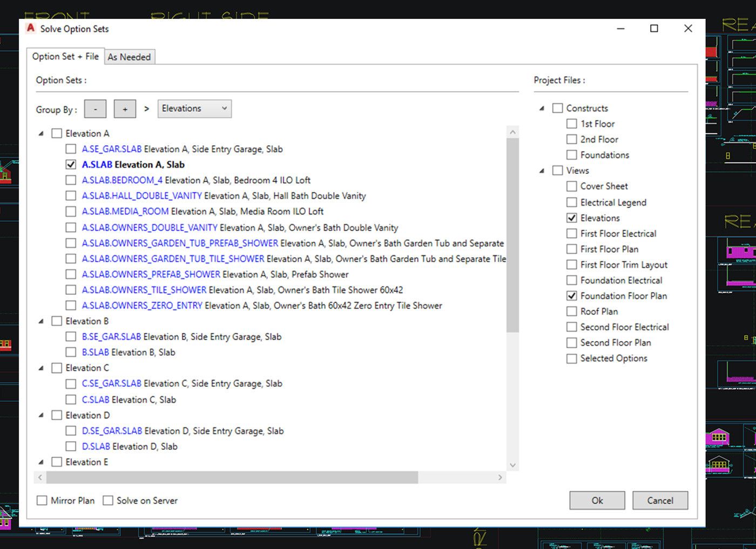Image resolution: width=756 pixels, height=549 pixels.
Task: Collapse the Elevation A tree group
Action: coord(41,133)
